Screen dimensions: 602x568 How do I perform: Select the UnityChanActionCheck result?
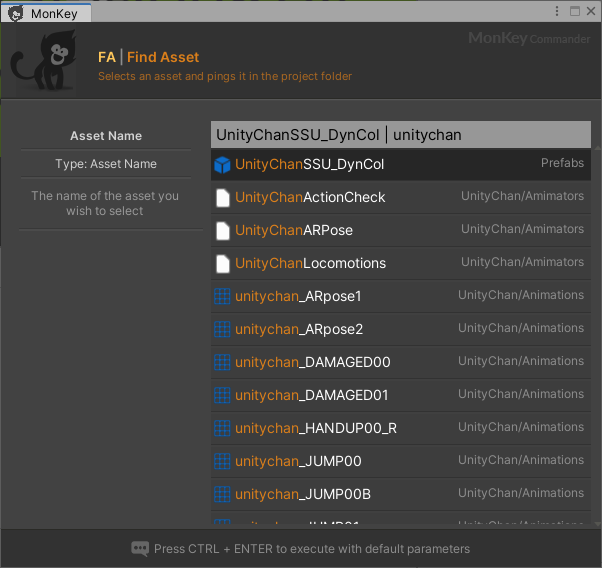coord(401,197)
